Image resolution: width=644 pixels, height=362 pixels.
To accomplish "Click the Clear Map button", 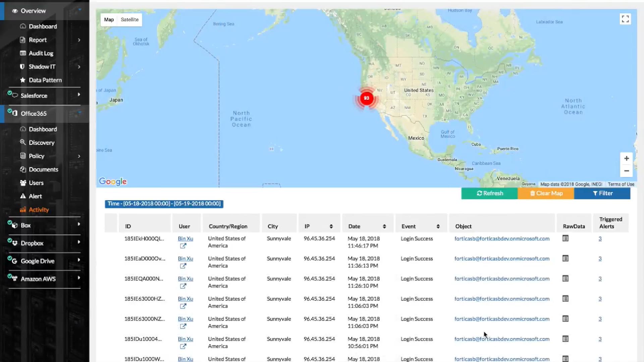I will pos(546,193).
